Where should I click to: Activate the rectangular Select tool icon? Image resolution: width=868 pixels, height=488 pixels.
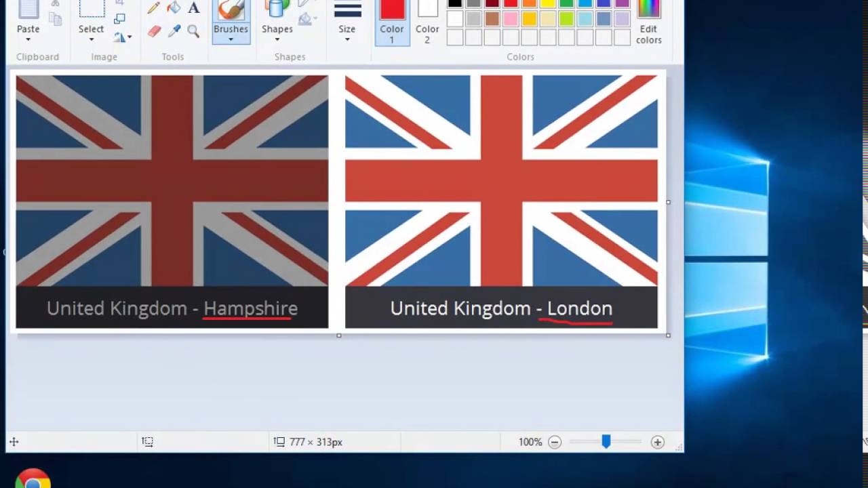tap(91, 8)
